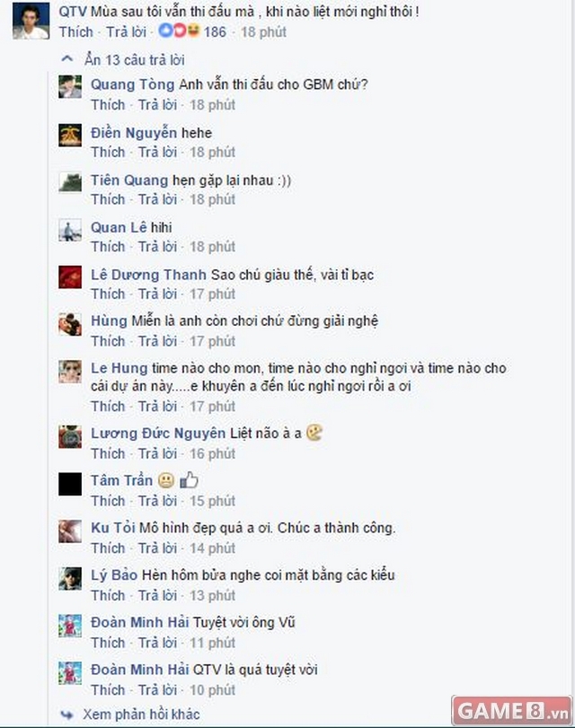Open Le Hung's profile name link
This screenshot has height=728, width=575.
click(x=119, y=368)
